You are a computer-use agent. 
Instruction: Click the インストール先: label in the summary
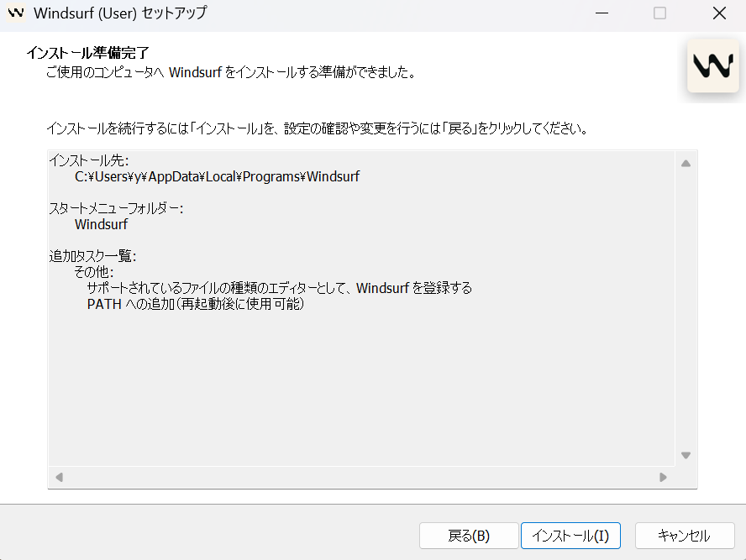[x=89, y=160]
